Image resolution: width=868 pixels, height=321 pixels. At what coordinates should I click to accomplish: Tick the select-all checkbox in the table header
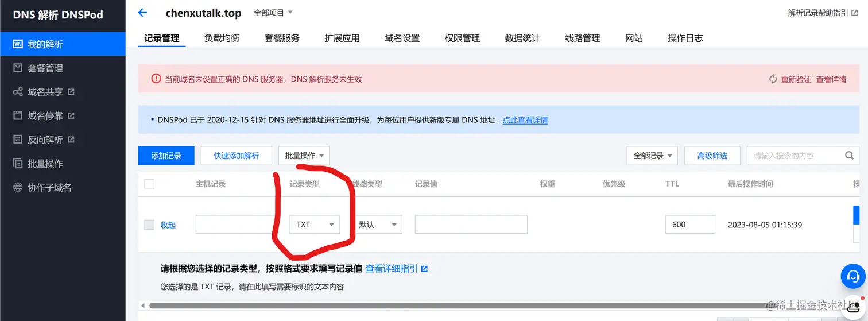pyautogui.click(x=149, y=184)
